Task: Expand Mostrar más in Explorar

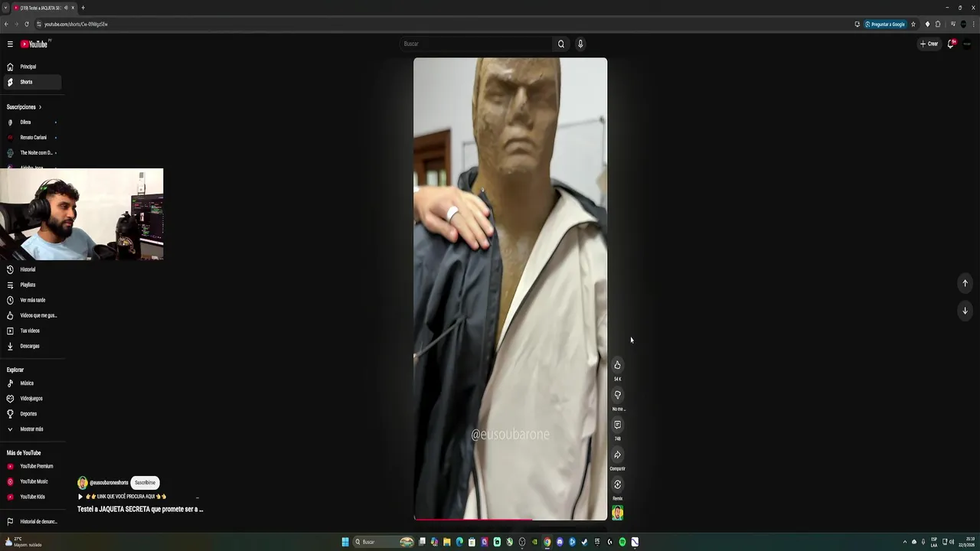Action: click(x=31, y=429)
